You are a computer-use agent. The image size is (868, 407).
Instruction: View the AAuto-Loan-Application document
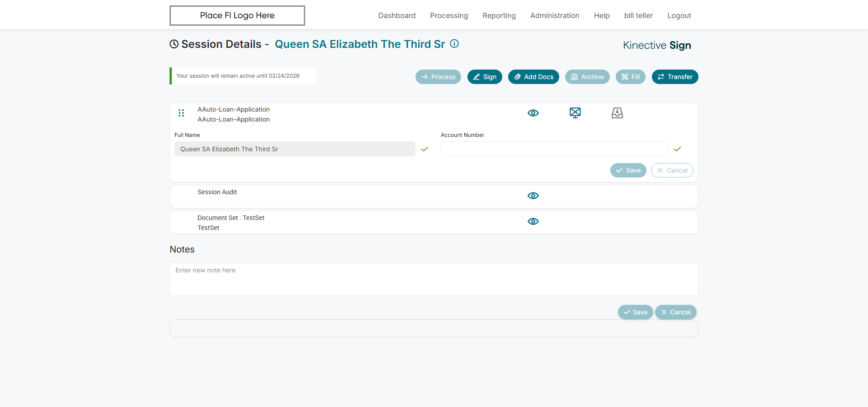tap(533, 113)
